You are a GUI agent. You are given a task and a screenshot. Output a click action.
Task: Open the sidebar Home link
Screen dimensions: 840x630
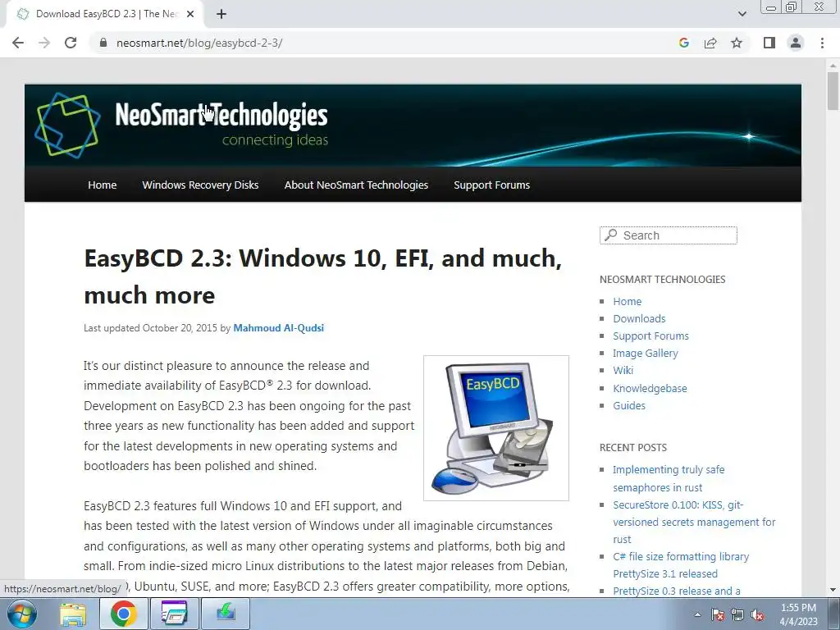pos(628,302)
